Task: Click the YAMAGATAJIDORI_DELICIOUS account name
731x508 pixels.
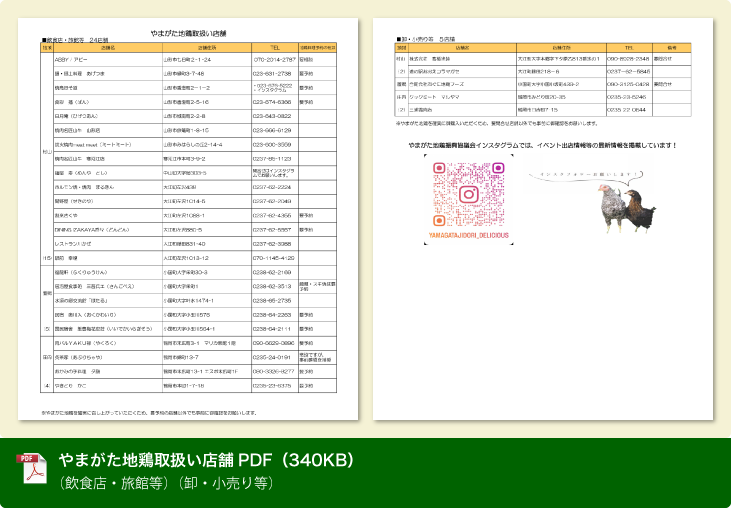Action: point(469,235)
